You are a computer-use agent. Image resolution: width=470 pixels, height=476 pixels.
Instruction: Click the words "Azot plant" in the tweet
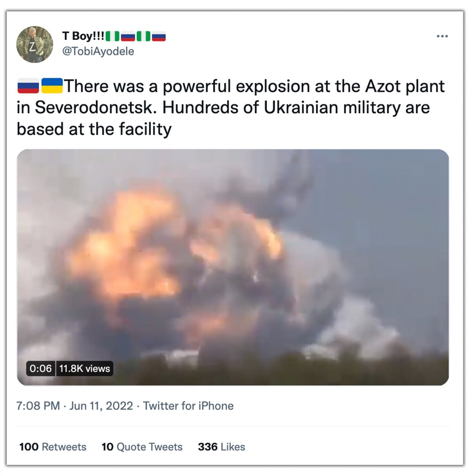pos(405,86)
